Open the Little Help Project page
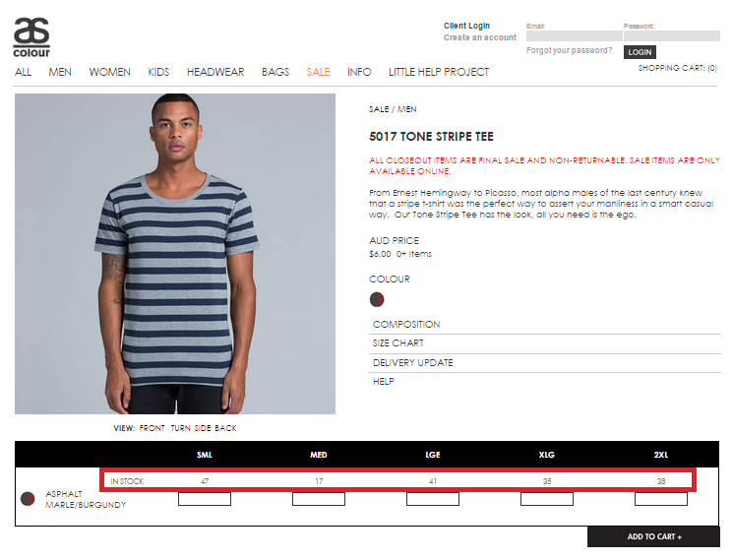This screenshot has width=733, height=560. pyautogui.click(x=439, y=72)
